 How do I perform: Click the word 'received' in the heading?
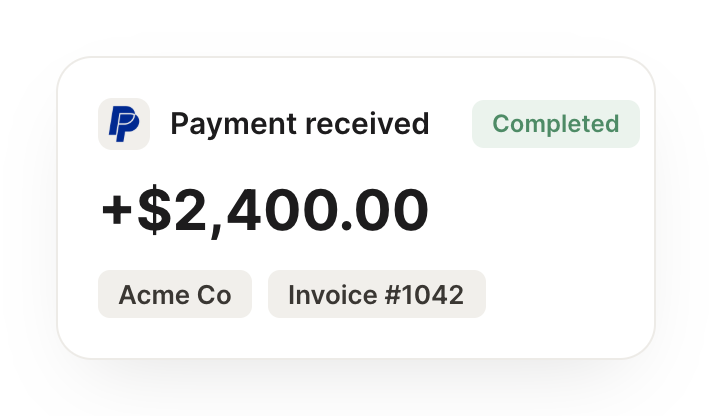tap(367, 124)
